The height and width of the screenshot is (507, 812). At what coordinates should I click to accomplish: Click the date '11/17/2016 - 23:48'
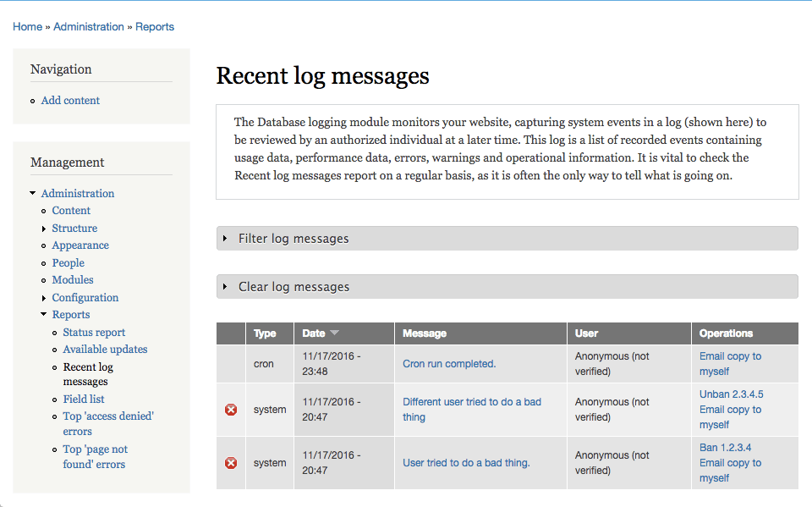tap(332, 364)
